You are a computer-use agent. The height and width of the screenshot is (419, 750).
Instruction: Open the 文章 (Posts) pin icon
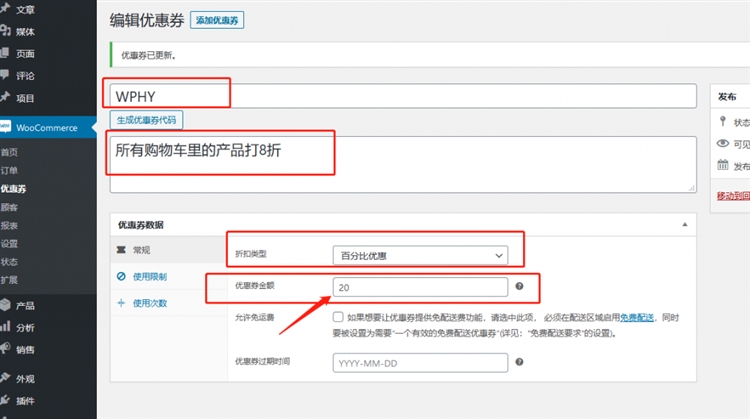(5, 8)
